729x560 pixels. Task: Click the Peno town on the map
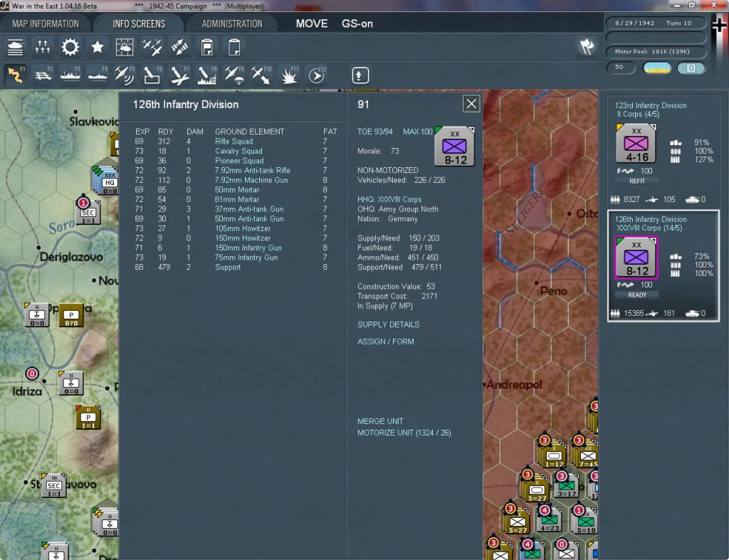(553, 291)
